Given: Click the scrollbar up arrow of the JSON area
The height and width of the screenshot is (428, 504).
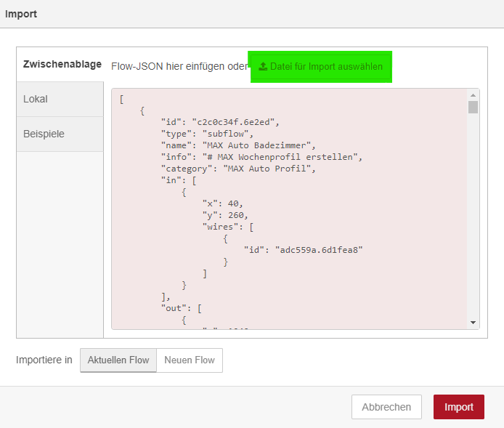Looking at the screenshot, I should pos(473,95).
